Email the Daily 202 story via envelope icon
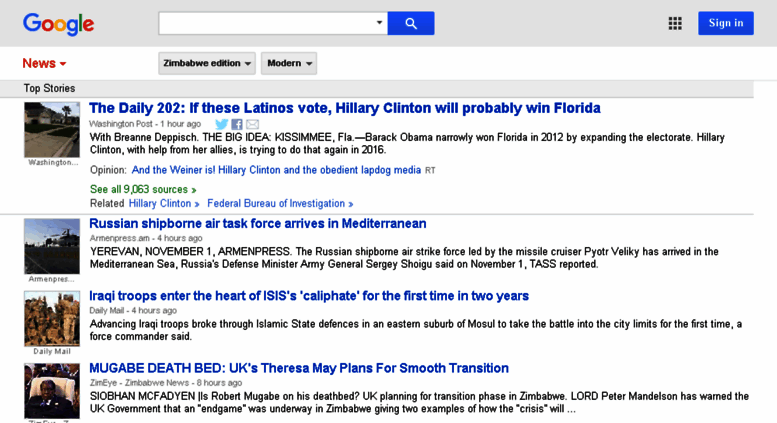 [x=252, y=124]
